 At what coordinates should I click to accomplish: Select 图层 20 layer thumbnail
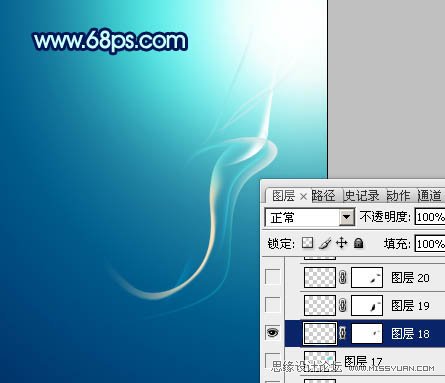(x=320, y=277)
